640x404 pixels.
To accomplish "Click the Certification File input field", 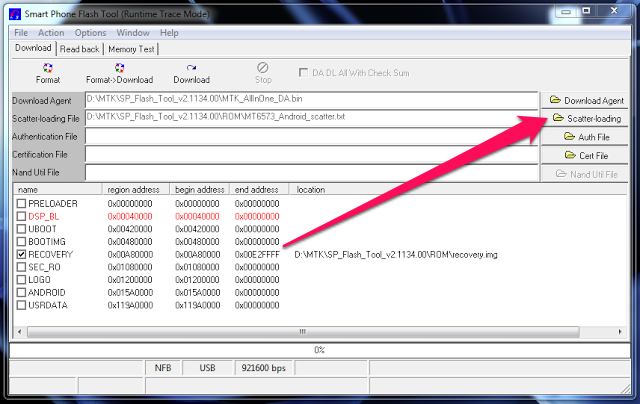I will click(x=312, y=154).
